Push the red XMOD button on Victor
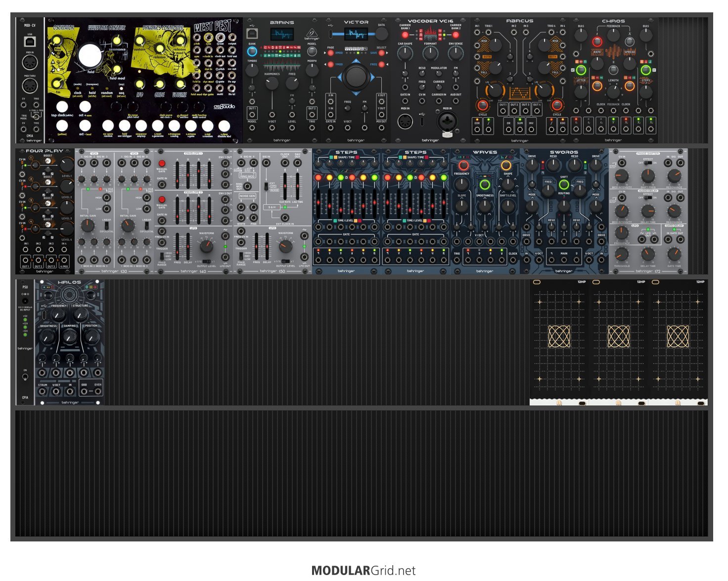The width and height of the screenshot is (728, 581). coord(330,52)
